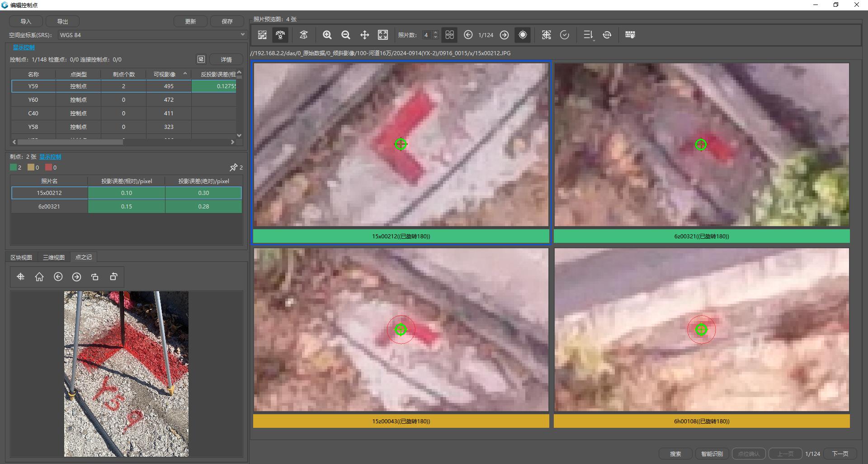The image size is (868, 464).
Task: Sort the table by 可视影像 column header
Action: [169, 74]
